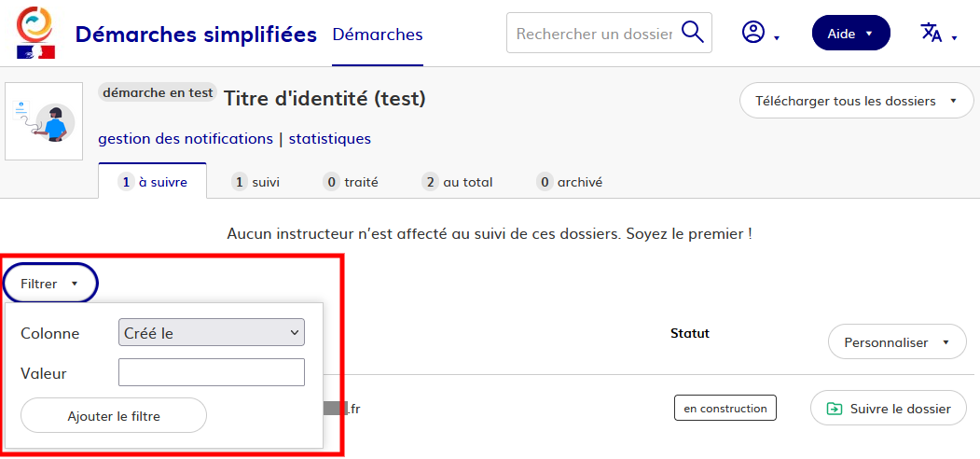Open the Colonne select box
This screenshot has width=980, height=459.
coord(212,333)
